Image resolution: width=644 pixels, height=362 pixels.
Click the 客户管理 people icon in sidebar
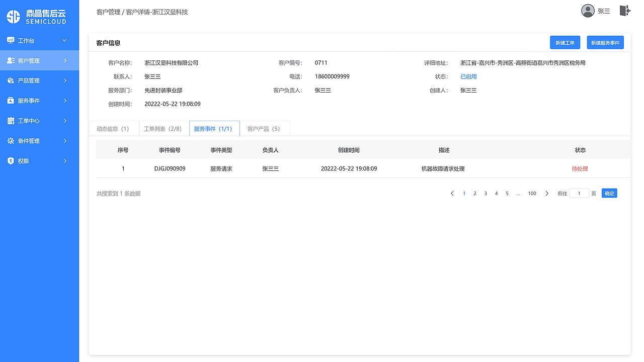tap(10, 60)
